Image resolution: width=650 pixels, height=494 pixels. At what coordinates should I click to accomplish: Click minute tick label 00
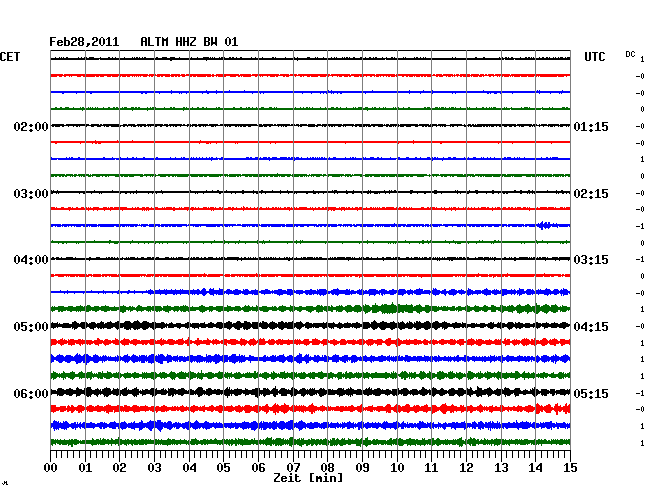[x=51, y=467]
